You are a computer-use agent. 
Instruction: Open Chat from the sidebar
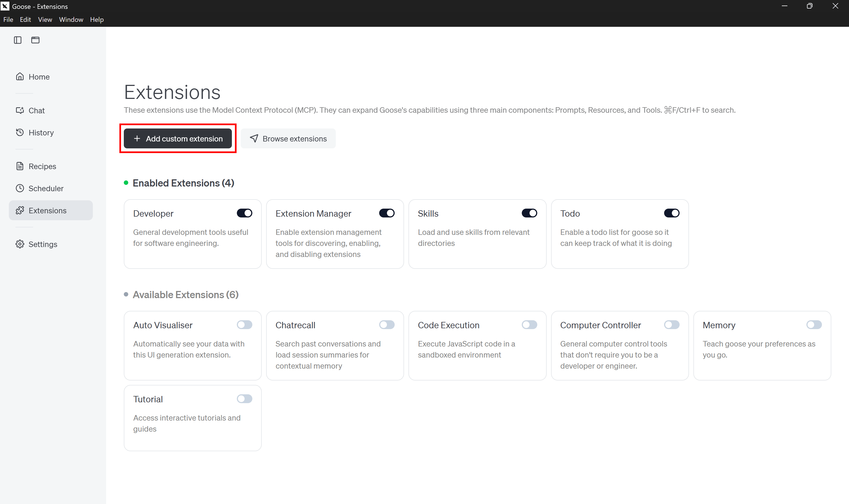point(51,110)
